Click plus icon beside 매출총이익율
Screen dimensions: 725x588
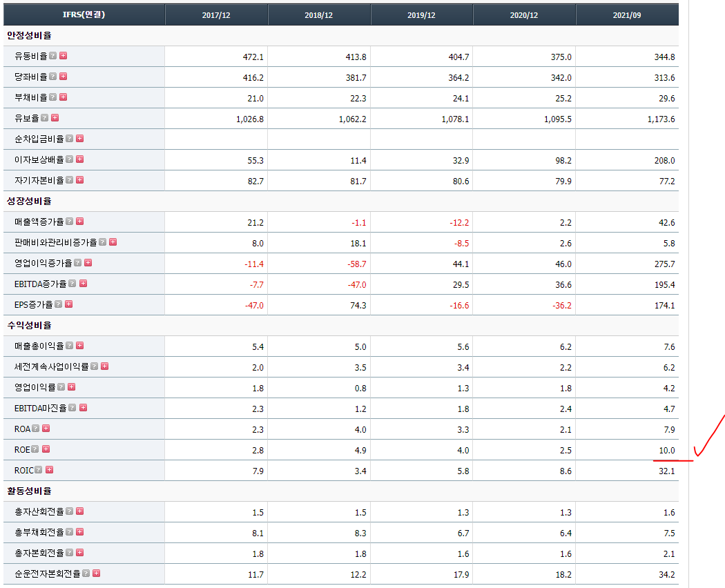point(80,345)
